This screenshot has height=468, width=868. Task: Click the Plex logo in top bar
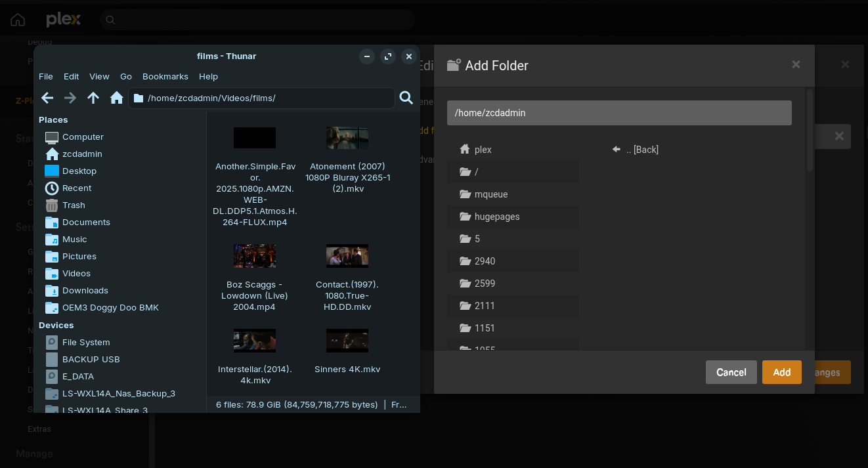(x=63, y=20)
